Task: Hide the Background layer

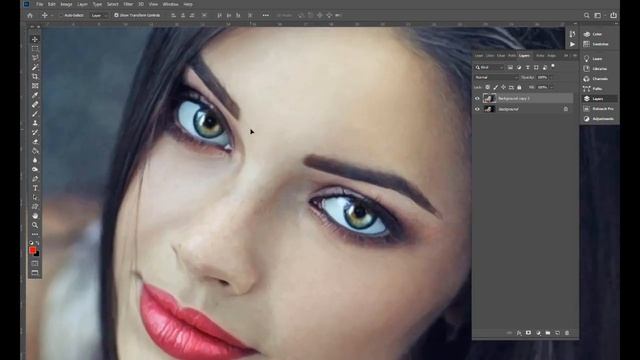Action: pos(477,109)
